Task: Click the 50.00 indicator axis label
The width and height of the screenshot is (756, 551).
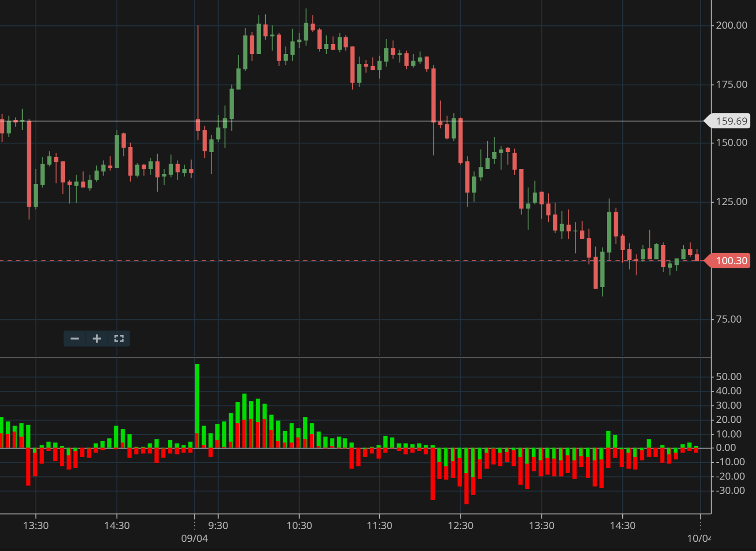Action: coord(729,376)
